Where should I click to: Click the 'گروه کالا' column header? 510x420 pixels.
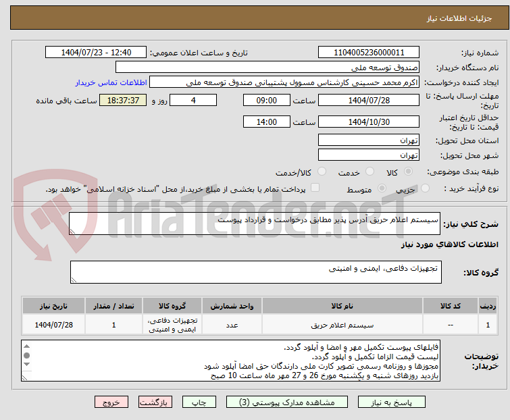click(172, 306)
